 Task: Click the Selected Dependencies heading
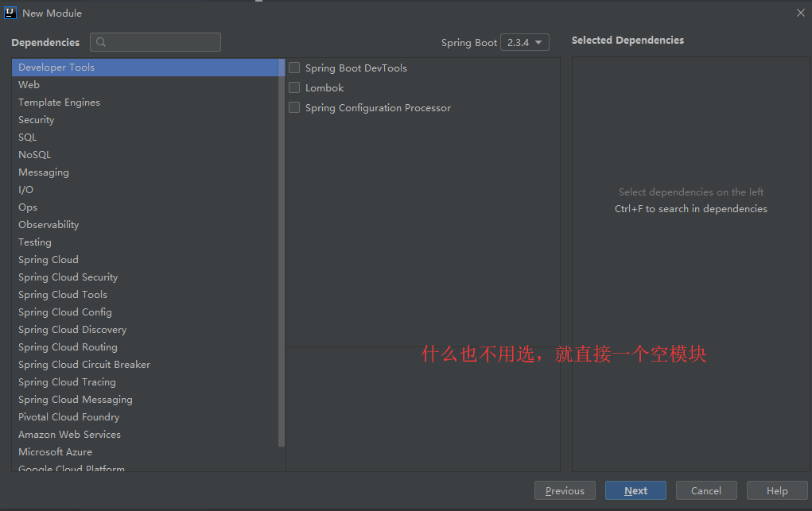click(x=627, y=41)
